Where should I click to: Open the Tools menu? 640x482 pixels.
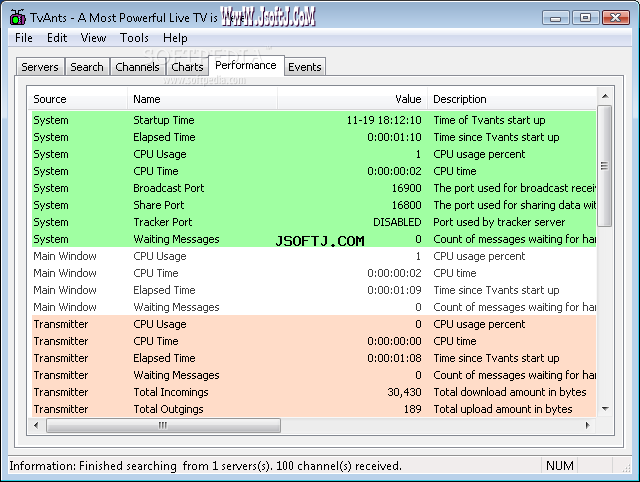click(x=134, y=38)
